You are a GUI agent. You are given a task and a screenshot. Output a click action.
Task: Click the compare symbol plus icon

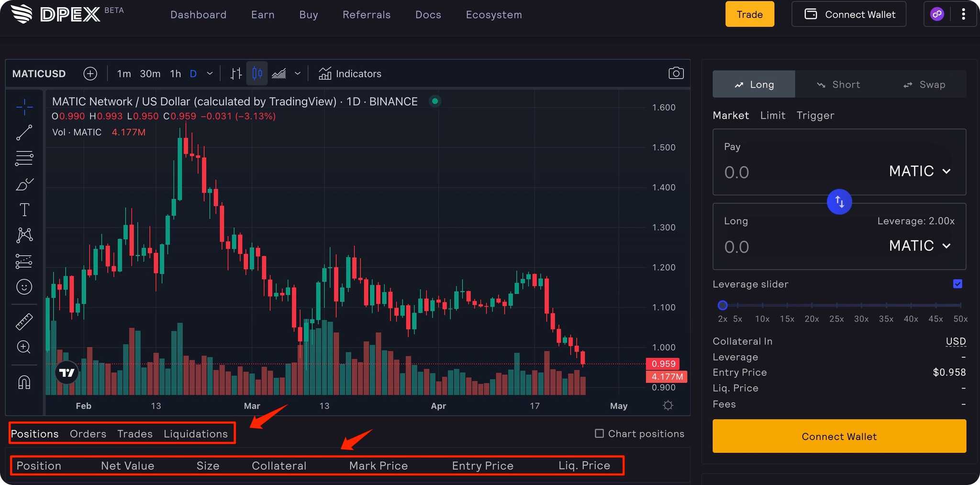pyautogui.click(x=90, y=74)
